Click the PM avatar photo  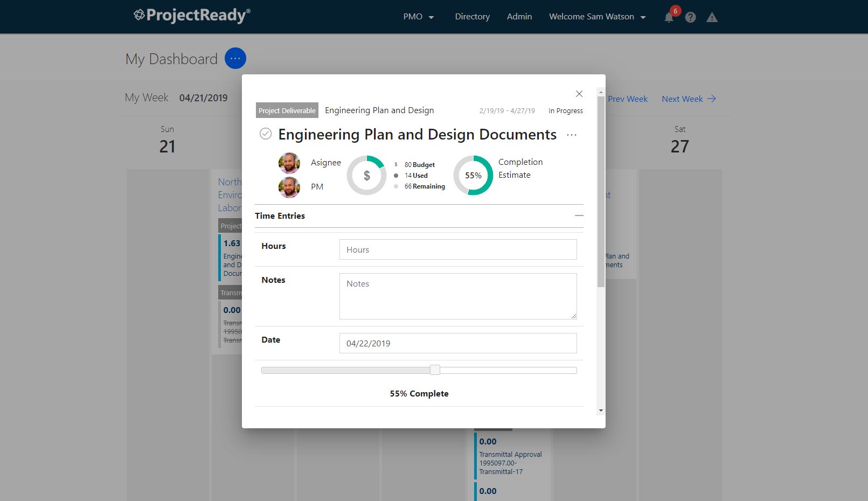pyautogui.click(x=289, y=187)
